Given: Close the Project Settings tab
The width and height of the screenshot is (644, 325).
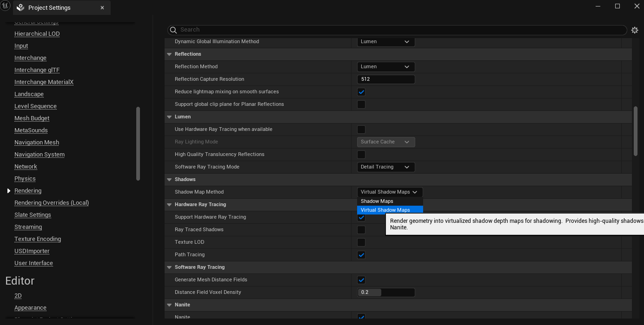Looking at the screenshot, I should 102,7.
